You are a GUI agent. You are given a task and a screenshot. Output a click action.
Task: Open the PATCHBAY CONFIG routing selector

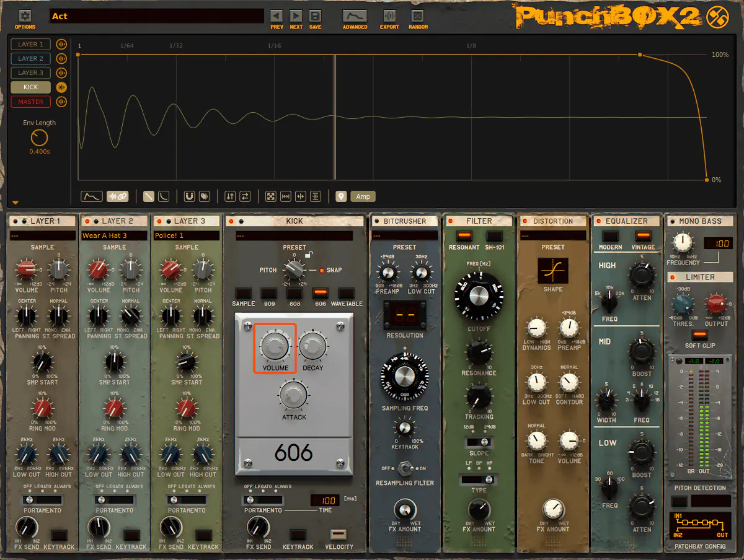(700, 526)
